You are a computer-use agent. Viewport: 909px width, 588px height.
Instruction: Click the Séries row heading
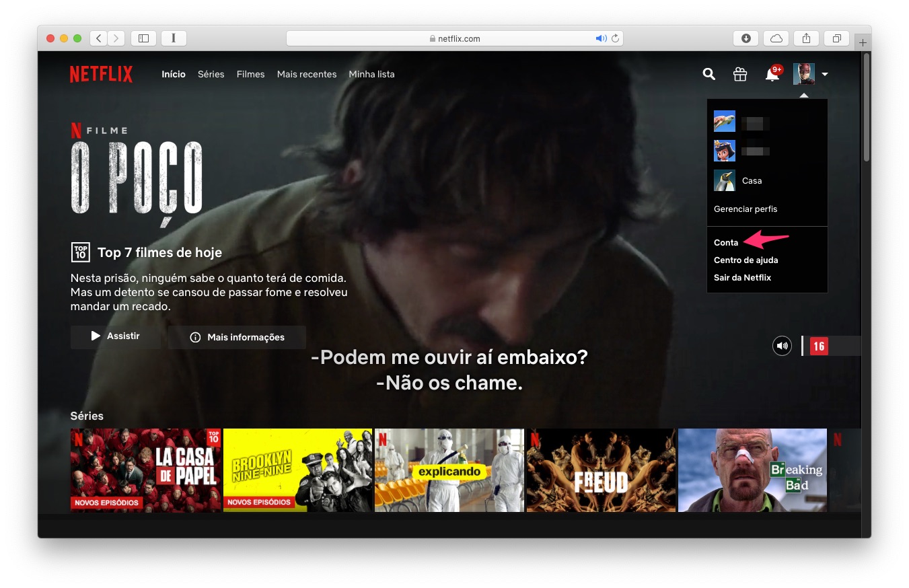pyautogui.click(x=87, y=416)
